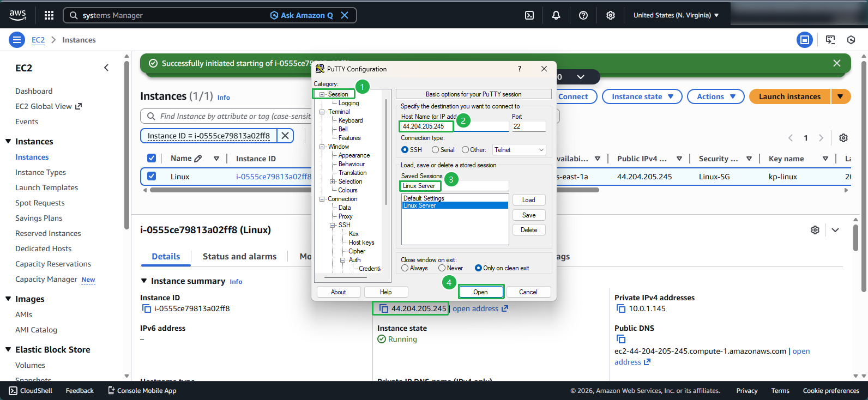The width and height of the screenshot is (868, 400).
Task: Open EC2 Dashboard in sidebar
Action: pos(34,91)
